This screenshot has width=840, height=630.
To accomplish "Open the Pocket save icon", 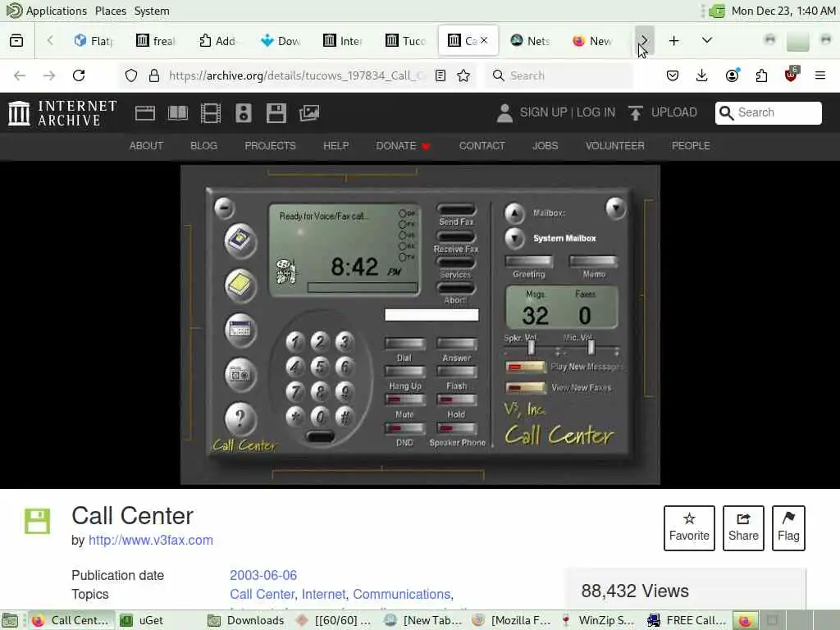I will (x=673, y=75).
